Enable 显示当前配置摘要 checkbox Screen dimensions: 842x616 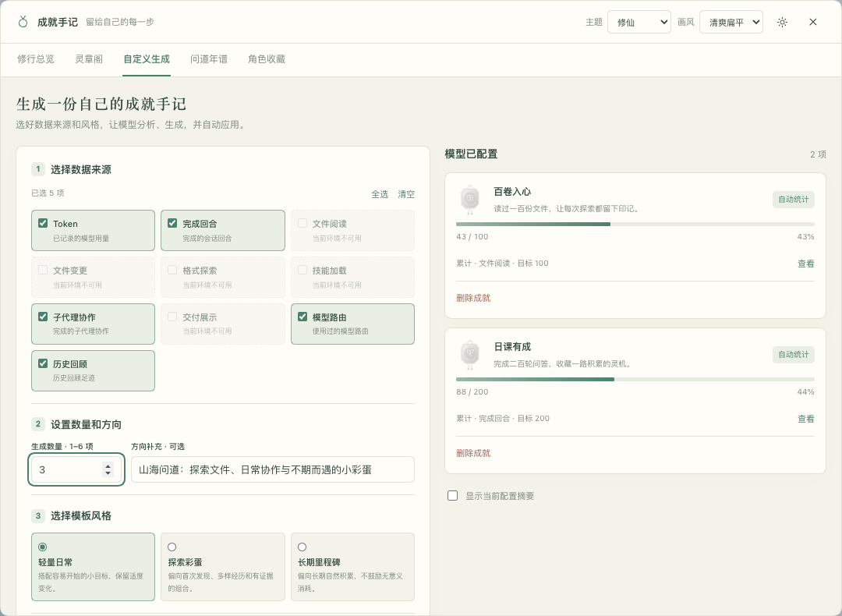(453, 496)
